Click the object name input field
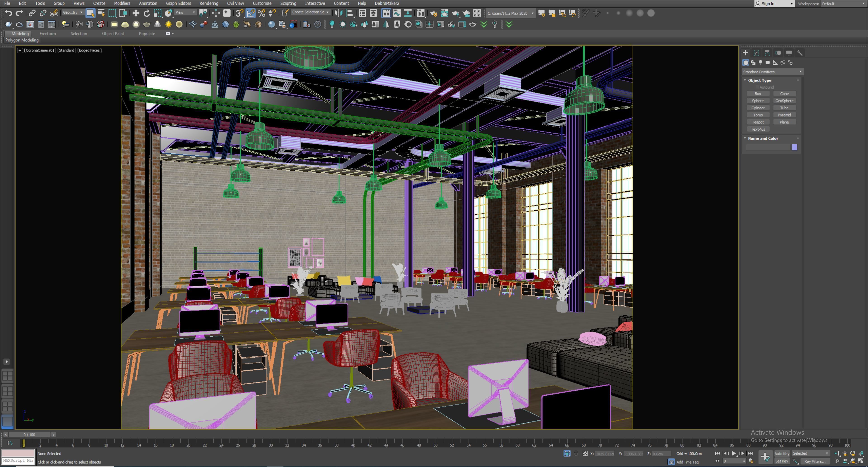The width and height of the screenshot is (868, 467). point(768,147)
